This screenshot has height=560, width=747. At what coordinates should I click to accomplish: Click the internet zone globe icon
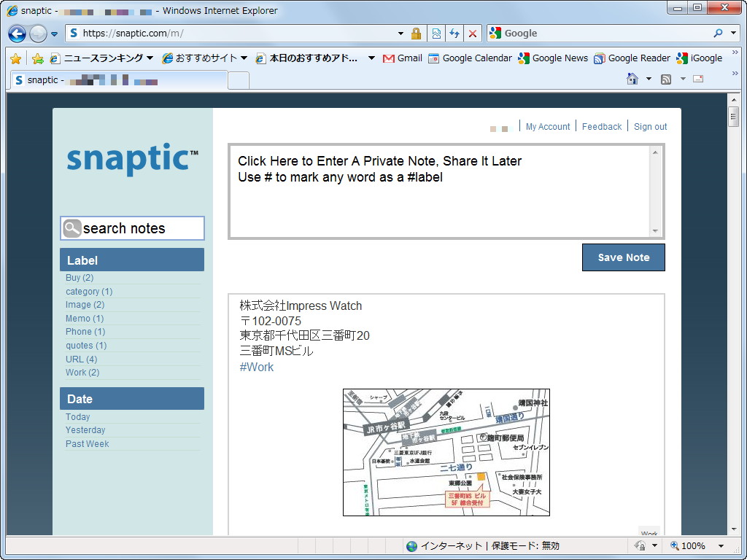[x=411, y=546]
